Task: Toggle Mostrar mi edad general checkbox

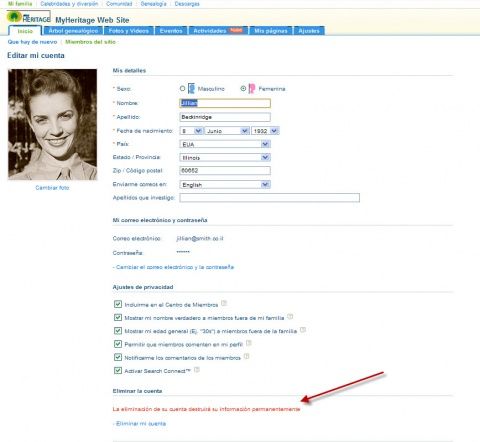Action: pos(118,331)
